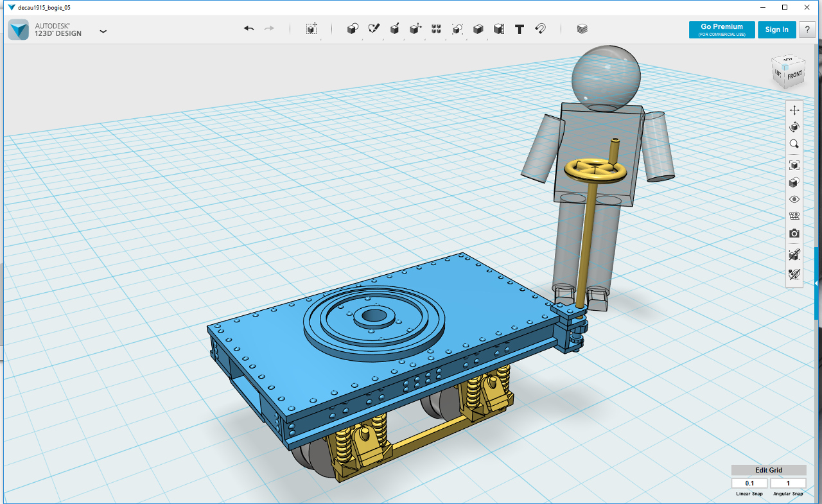Open the Primitives tool menu

point(353,29)
